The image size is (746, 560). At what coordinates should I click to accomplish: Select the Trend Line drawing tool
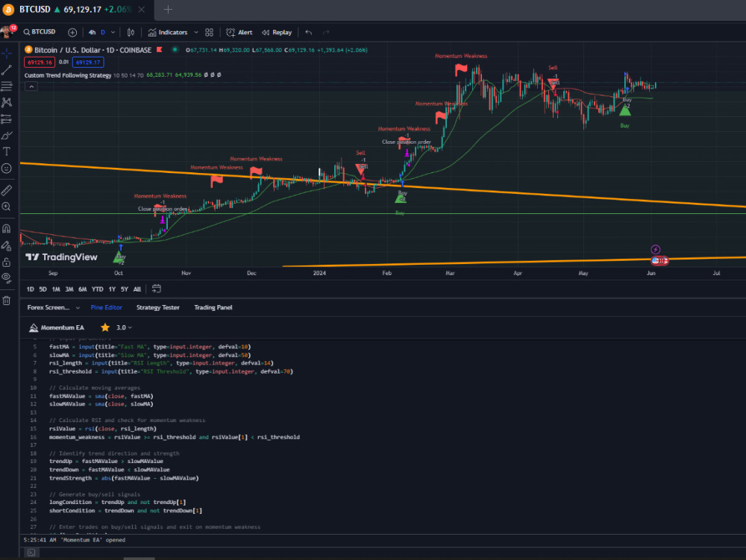pyautogui.click(x=6, y=70)
